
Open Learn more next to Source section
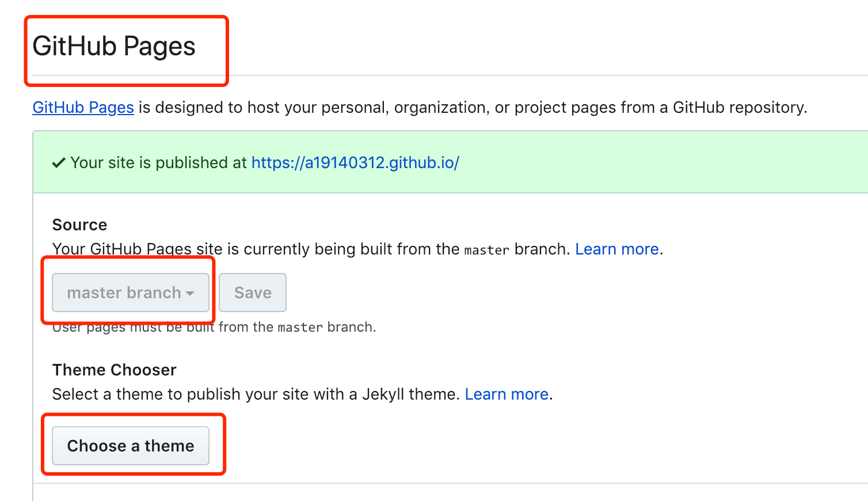(x=616, y=249)
